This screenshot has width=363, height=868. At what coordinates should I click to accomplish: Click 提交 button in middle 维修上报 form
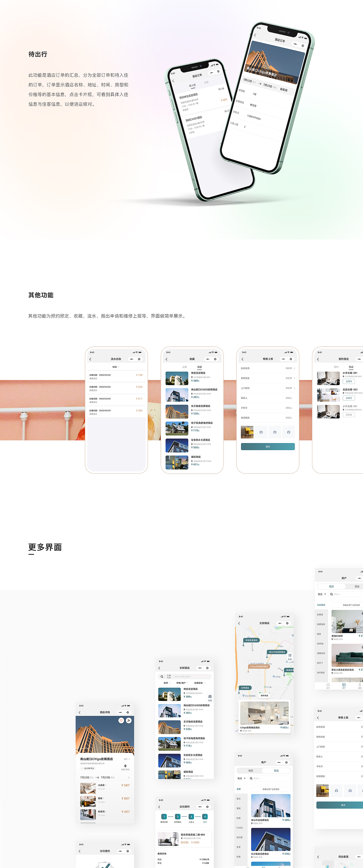tap(268, 446)
